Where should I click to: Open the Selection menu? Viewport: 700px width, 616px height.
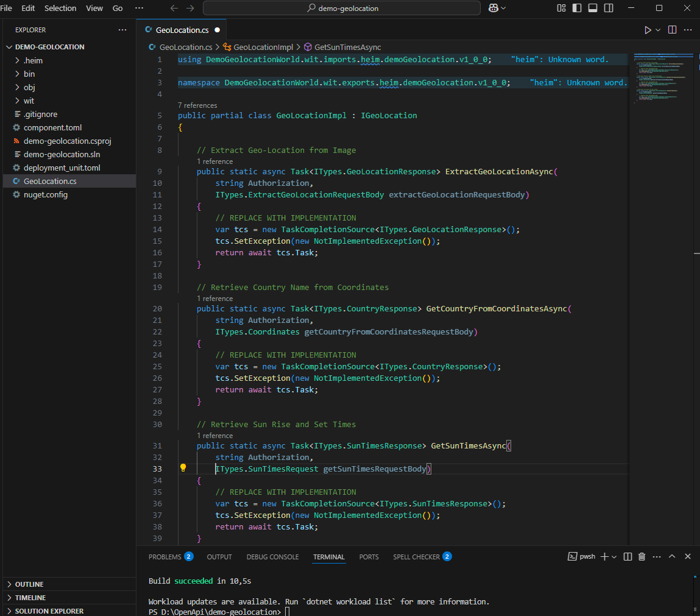pyautogui.click(x=60, y=8)
